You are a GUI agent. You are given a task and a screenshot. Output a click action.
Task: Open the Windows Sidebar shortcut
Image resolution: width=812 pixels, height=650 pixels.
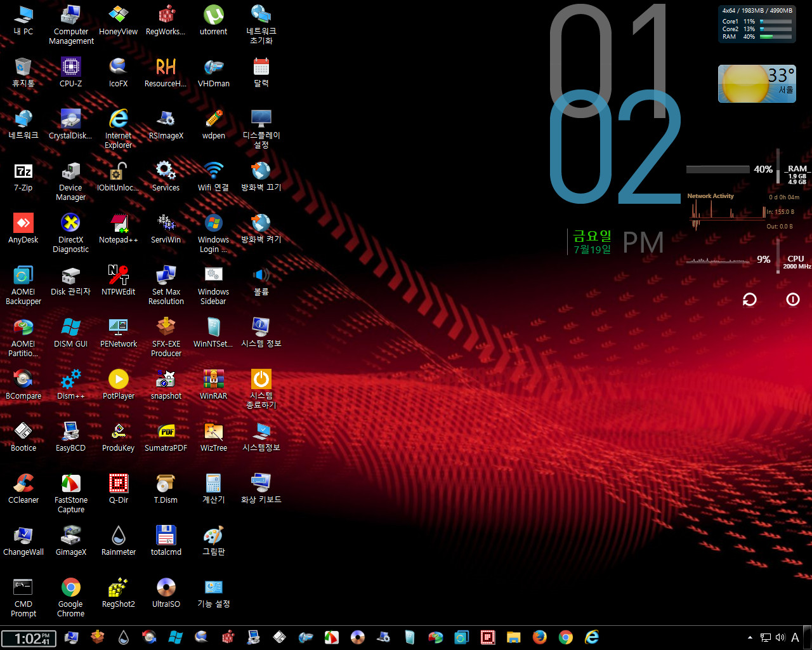click(x=213, y=285)
